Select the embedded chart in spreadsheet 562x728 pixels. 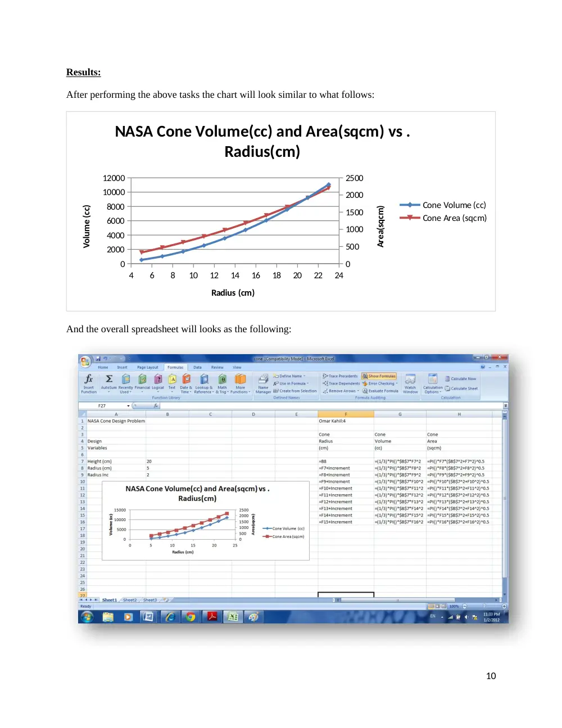[206, 521]
